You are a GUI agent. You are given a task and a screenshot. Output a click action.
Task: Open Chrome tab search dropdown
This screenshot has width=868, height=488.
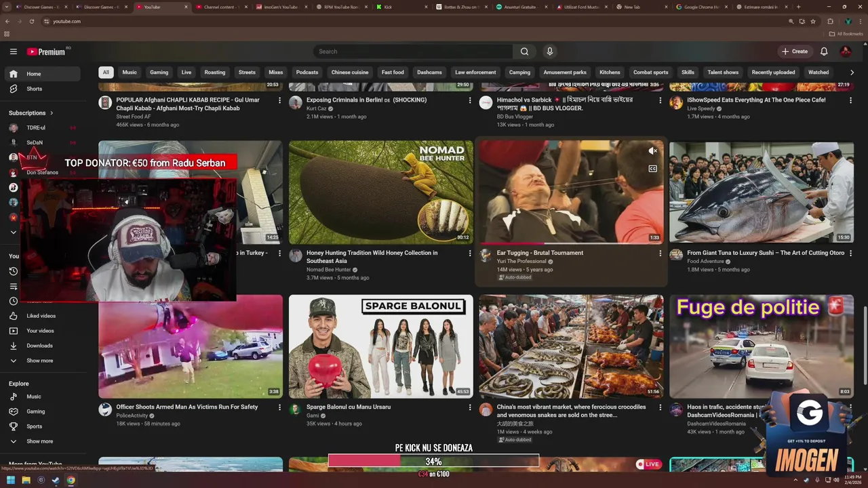7,7
